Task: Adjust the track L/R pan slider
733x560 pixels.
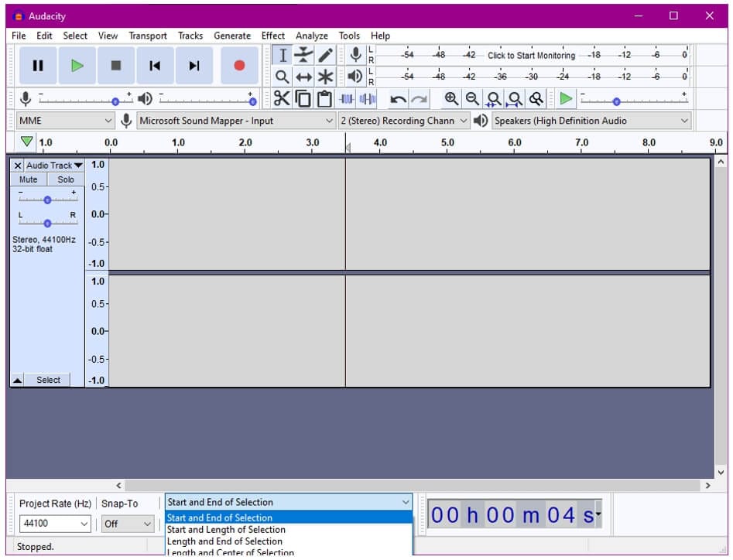Action: (x=48, y=222)
